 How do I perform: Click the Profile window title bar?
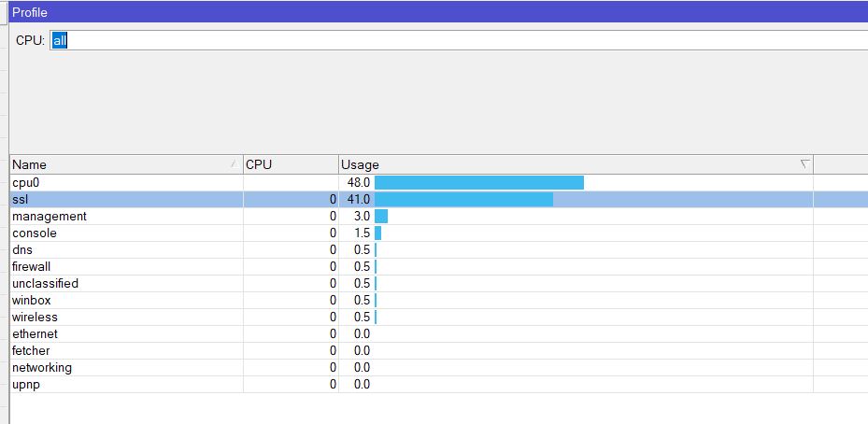click(x=438, y=11)
